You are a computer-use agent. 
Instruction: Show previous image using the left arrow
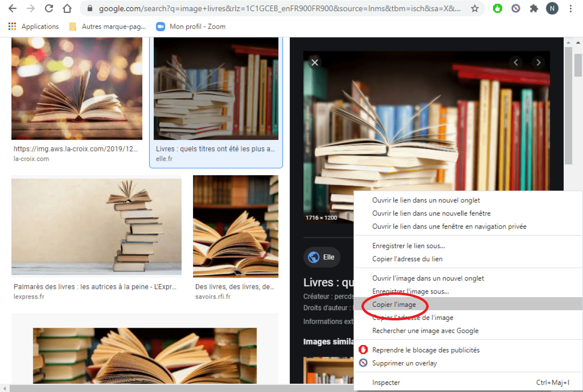516,62
